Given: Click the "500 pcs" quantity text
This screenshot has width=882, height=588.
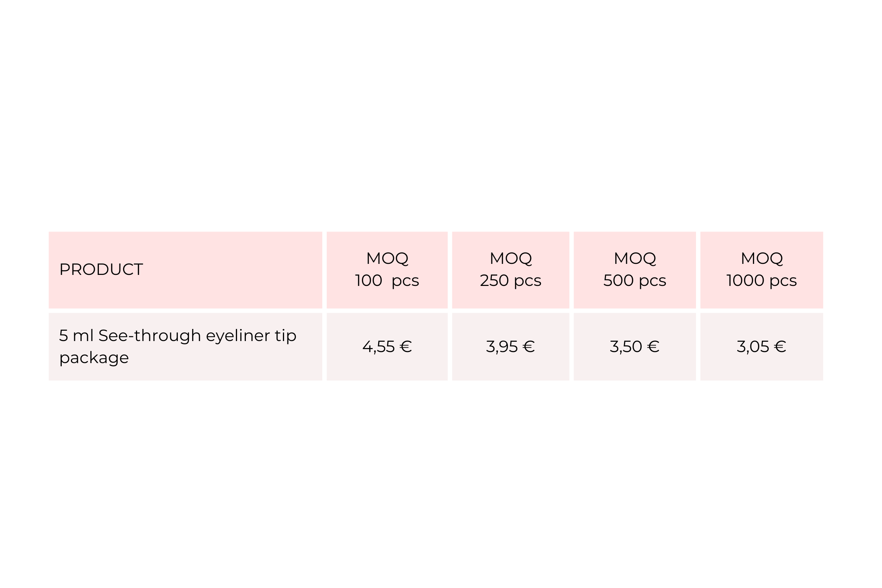Looking at the screenshot, I should pyautogui.click(x=635, y=281).
